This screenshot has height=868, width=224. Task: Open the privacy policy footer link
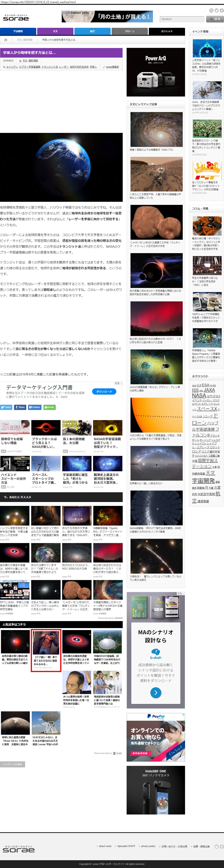point(148,846)
